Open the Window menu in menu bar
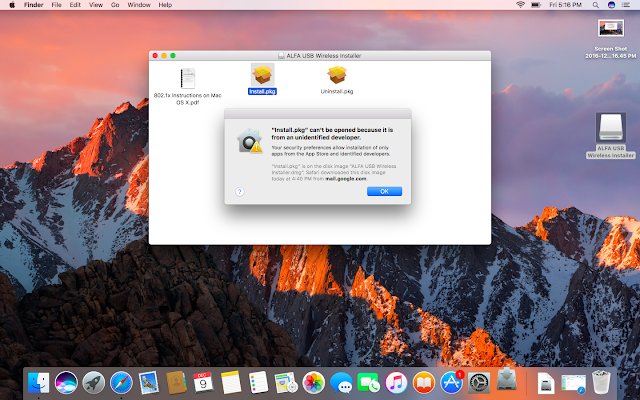 point(141,5)
